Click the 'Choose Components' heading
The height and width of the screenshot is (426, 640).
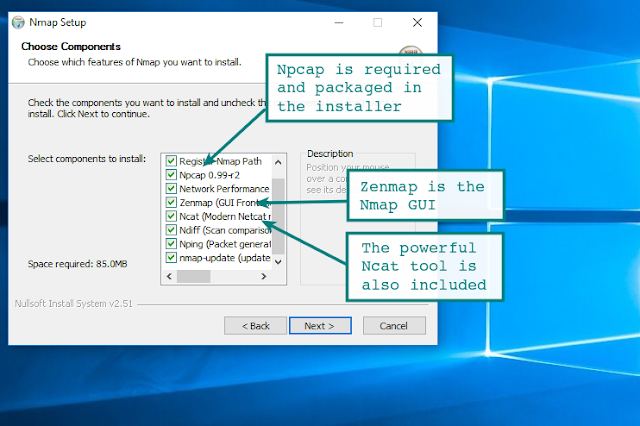71,47
